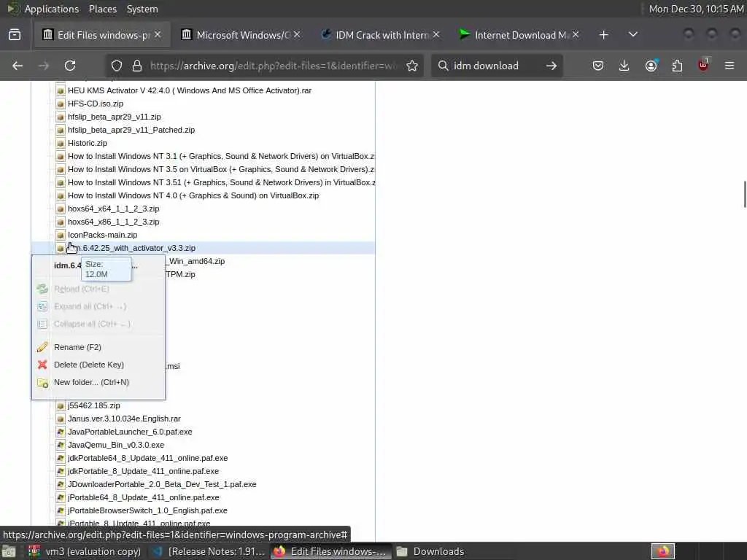Click the archive.org URL address field

[x=274, y=66]
